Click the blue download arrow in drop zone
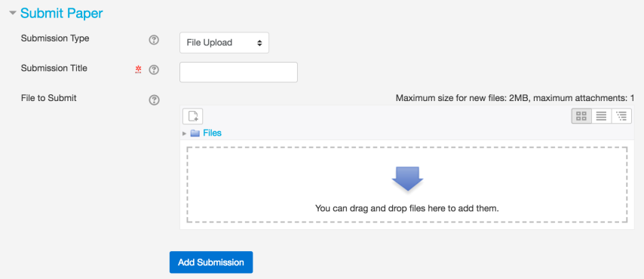 click(407, 178)
